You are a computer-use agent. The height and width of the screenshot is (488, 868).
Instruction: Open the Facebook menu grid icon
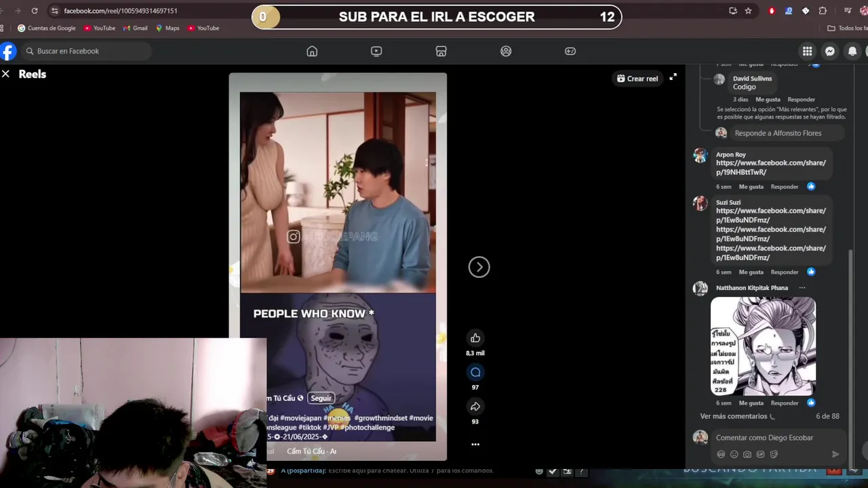coord(807,51)
